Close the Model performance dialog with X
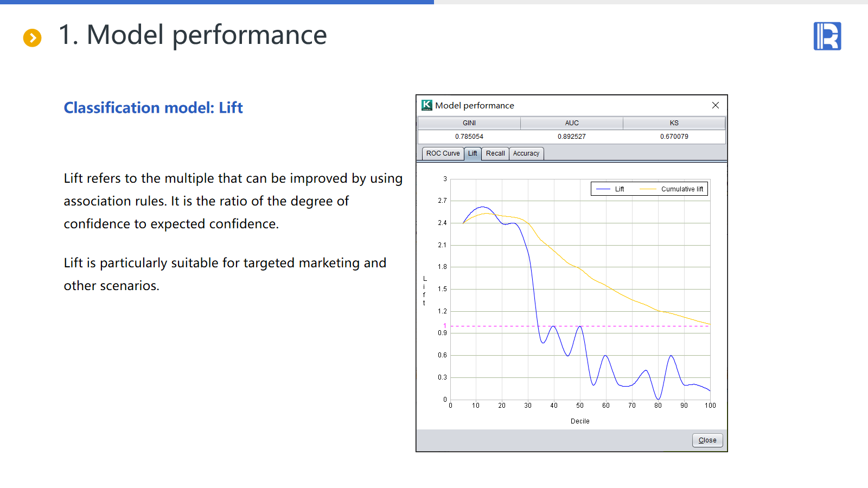The height and width of the screenshot is (488, 868). [715, 105]
